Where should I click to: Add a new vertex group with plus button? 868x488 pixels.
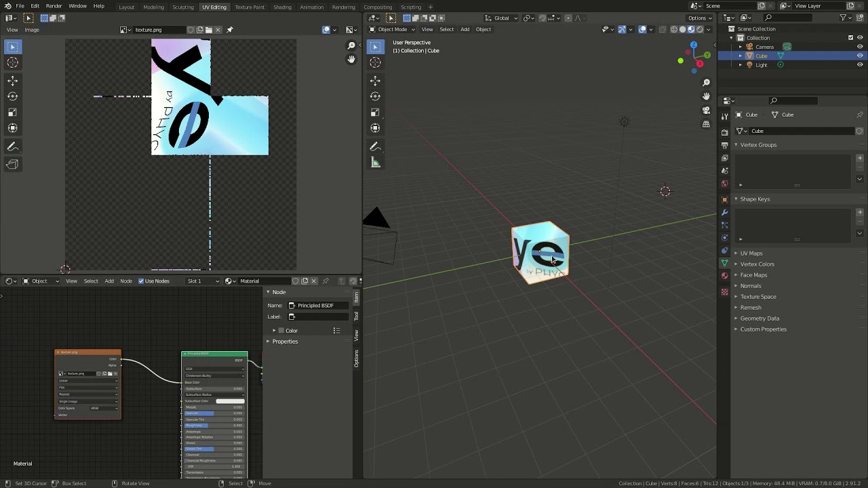860,158
